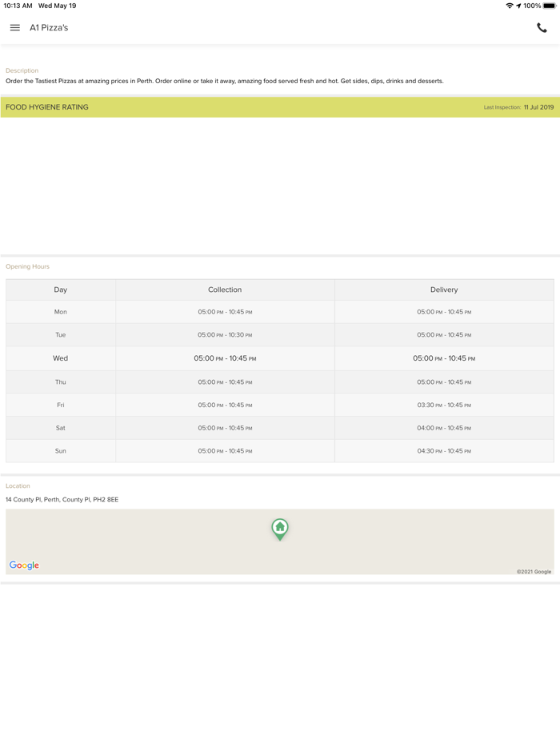Screen dimensions: 560x747
Task: Tap the battery indicator in status bar
Action: click(x=550, y=6)
